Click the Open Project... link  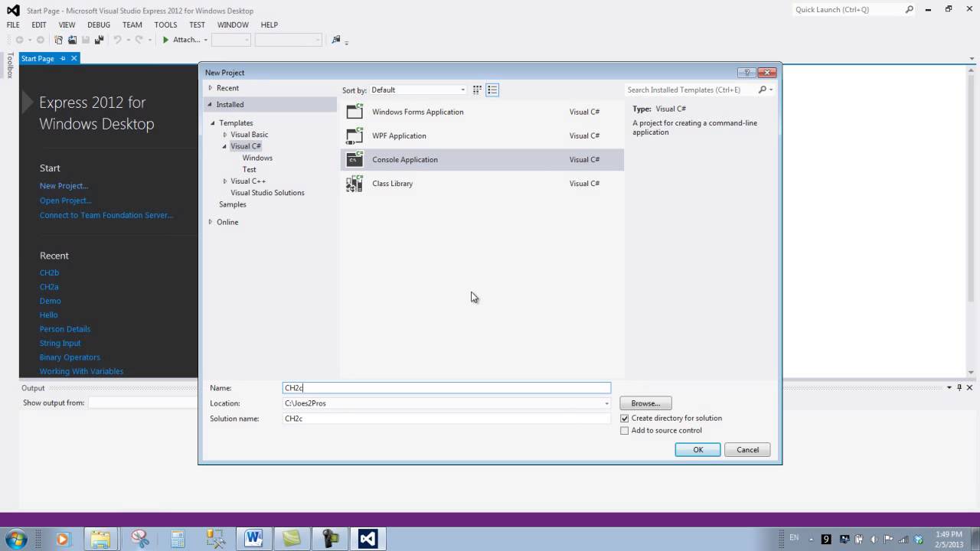pyautogui.click(x=66, y=201)
